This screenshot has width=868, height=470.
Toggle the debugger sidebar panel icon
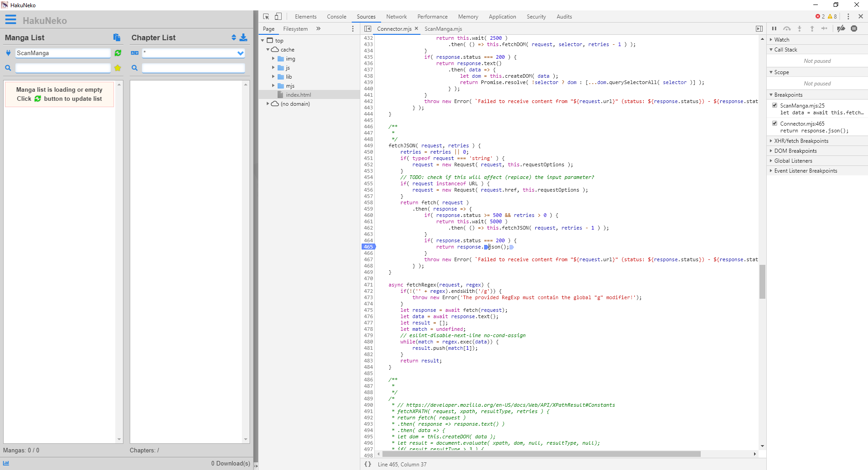[759, 28]
